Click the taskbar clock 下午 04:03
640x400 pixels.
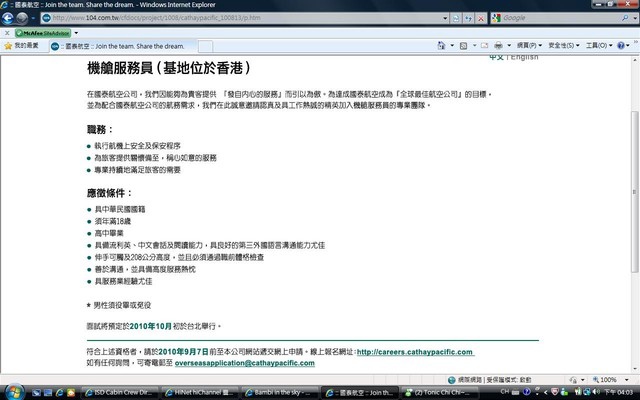click(x=619, y=392)
